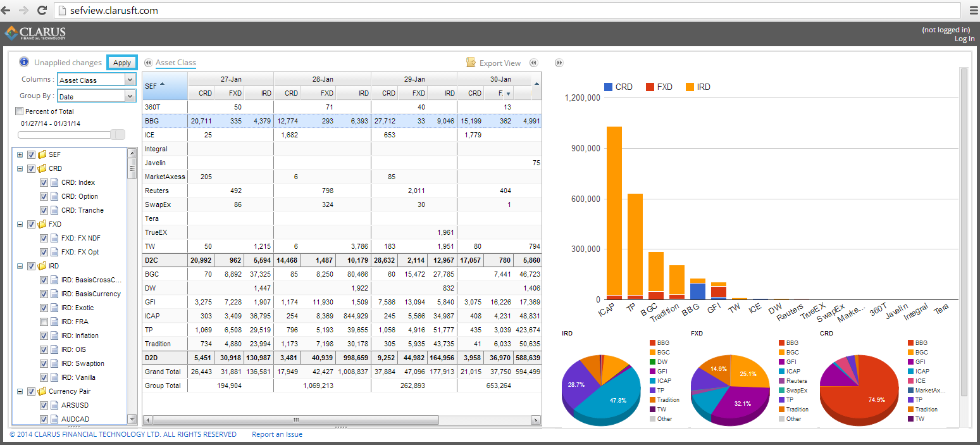This screenshot has width=980, height=445.
Task: Open the column menu arrow in 30-Jan header
Action: click(508, 94)
